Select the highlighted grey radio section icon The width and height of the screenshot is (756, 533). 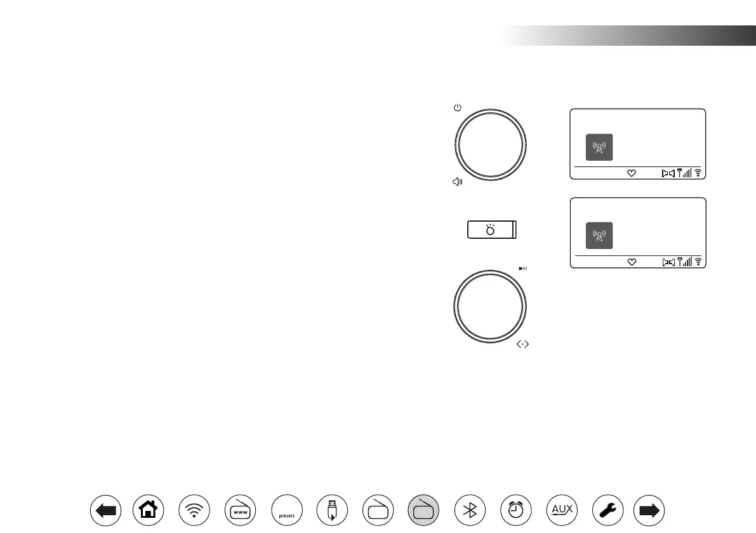click(x=423, y=510)
